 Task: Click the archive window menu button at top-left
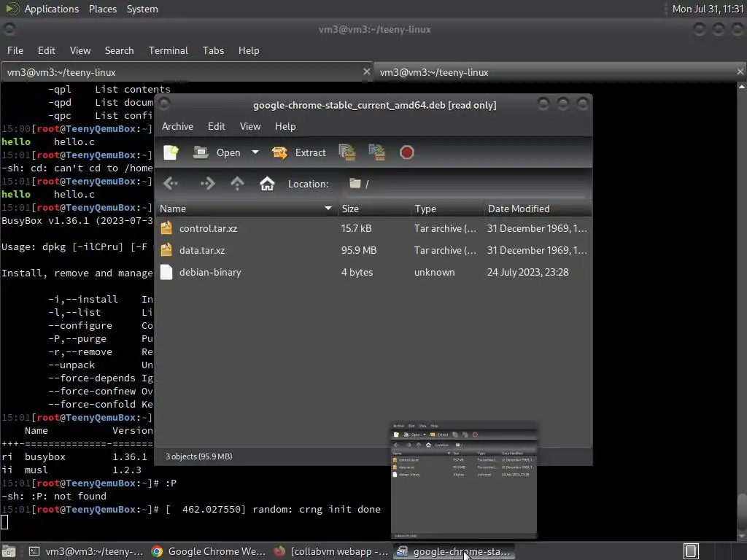[164, 104]
